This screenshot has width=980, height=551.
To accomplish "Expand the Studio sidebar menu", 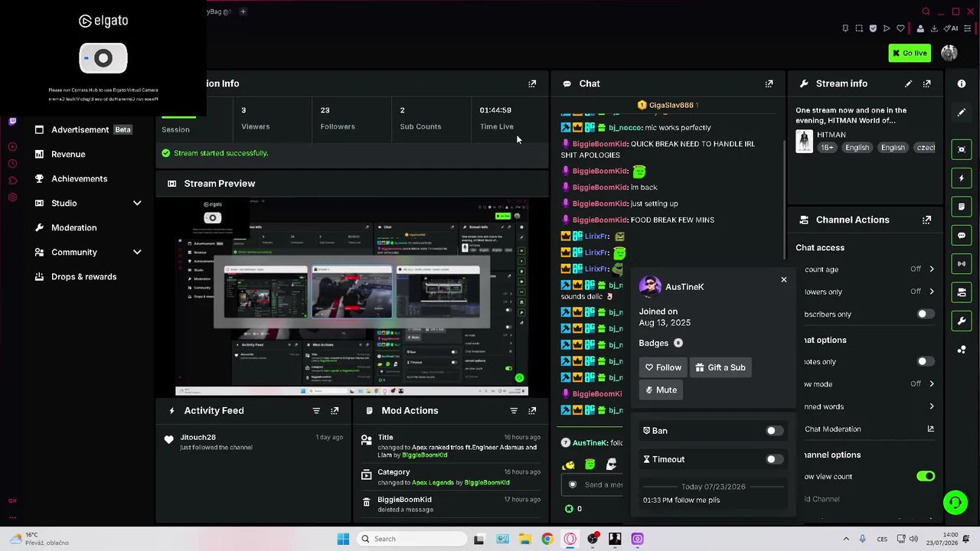I will pos(137,203).
